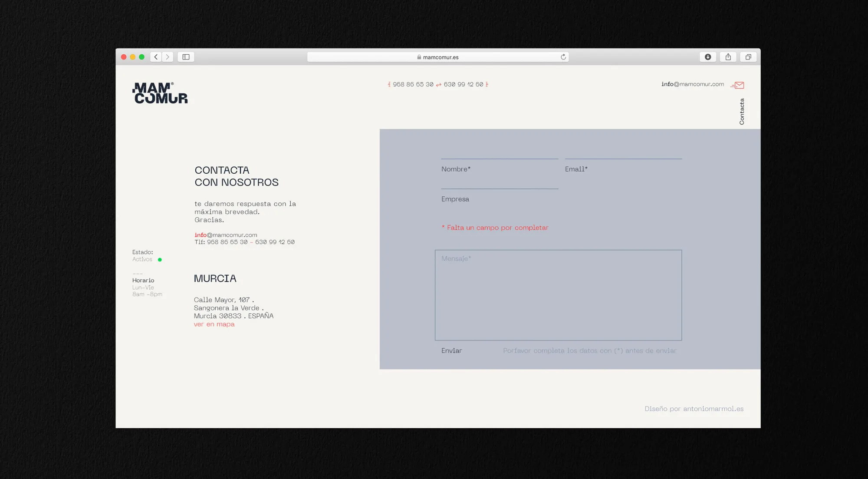Screen dimensions: 868x479
Task: Open the Safari downloads button
Action: pos(708,57)
